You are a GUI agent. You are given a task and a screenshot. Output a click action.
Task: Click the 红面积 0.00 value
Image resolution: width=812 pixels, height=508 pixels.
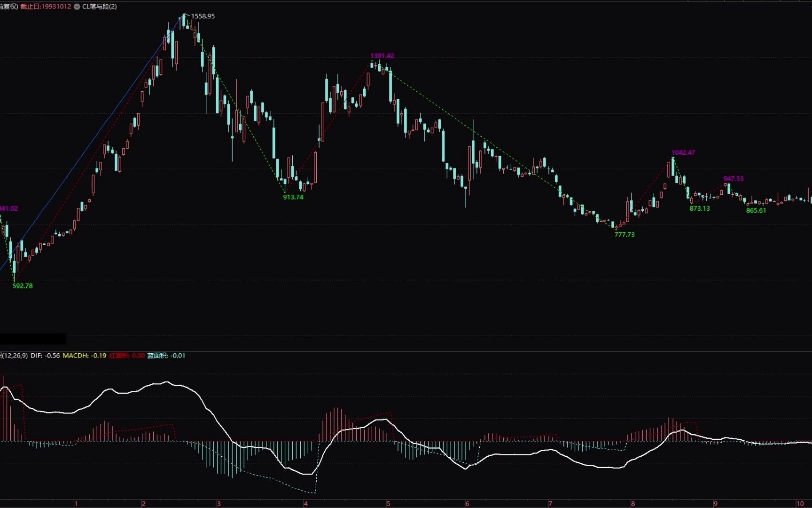127,356
